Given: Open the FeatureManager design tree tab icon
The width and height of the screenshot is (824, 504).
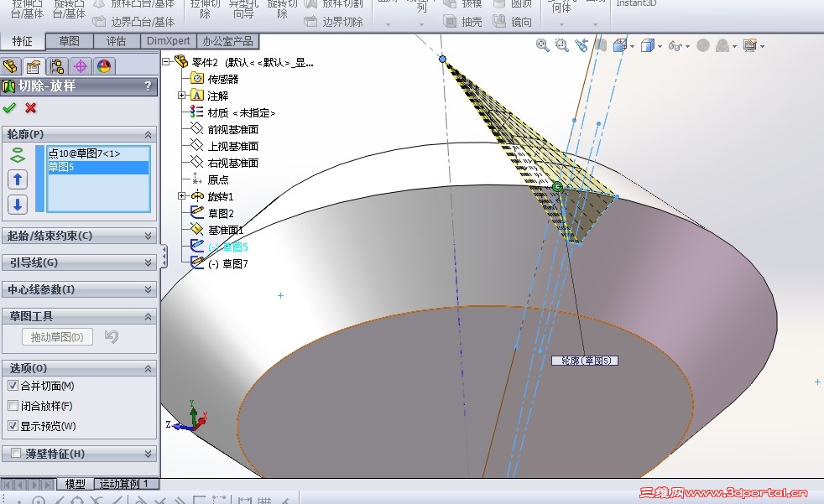Looking at the screenshot, I should tap(11, 66).
